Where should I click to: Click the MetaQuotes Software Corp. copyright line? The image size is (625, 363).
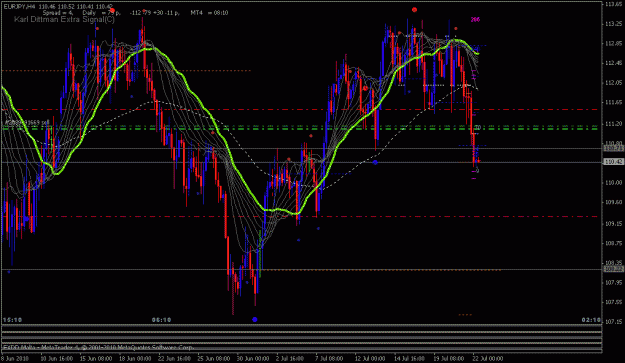[x=98, y=347]
